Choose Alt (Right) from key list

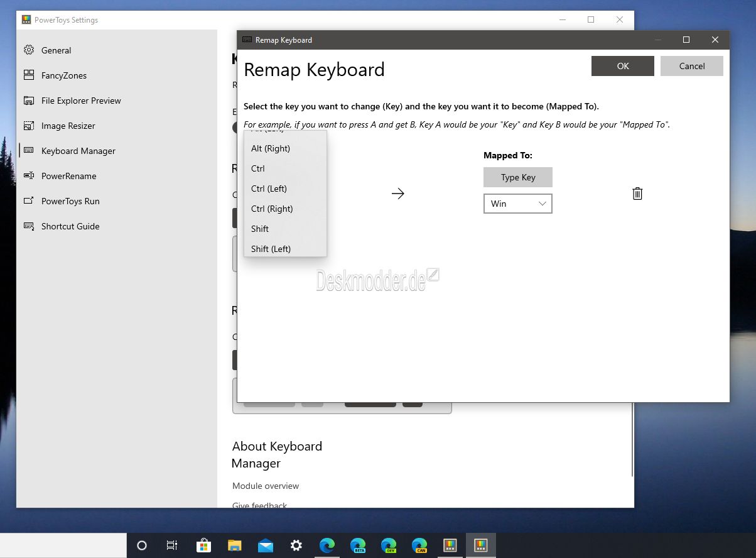271,148
